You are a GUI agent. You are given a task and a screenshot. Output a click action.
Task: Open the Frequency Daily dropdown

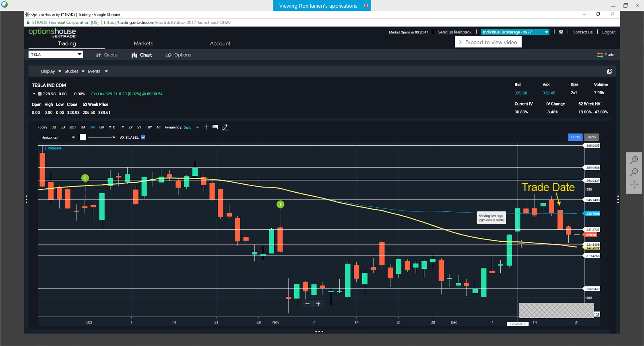191,128
